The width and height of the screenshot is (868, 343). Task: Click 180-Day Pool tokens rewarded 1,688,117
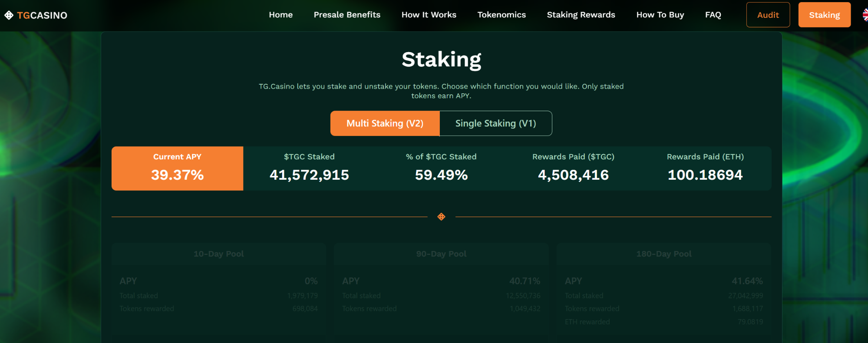pos(748,309)
